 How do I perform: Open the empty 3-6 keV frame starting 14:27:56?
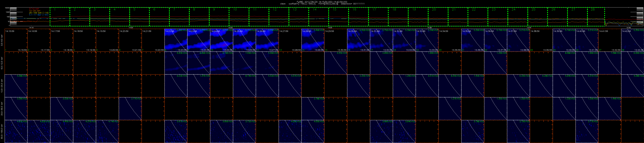(290, 40)
